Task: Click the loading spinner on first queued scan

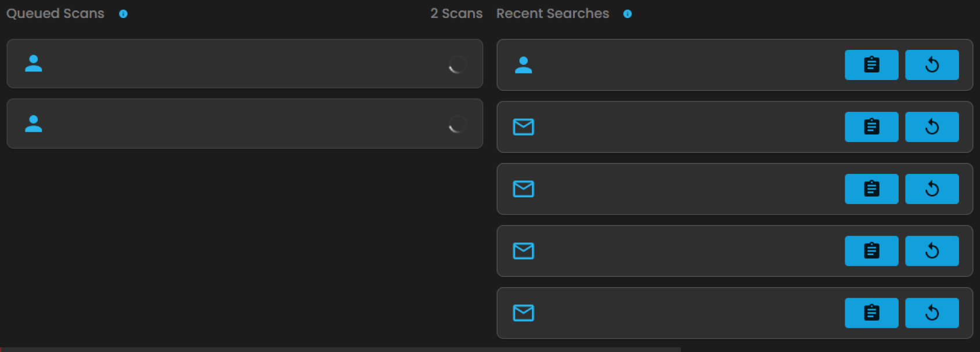Action: [457, 64]
